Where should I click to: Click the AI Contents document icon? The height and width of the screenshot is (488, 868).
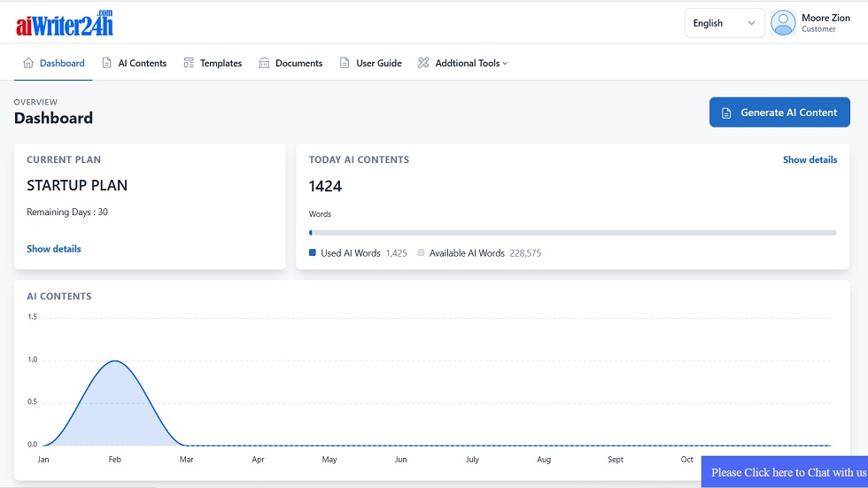point(107,63)
